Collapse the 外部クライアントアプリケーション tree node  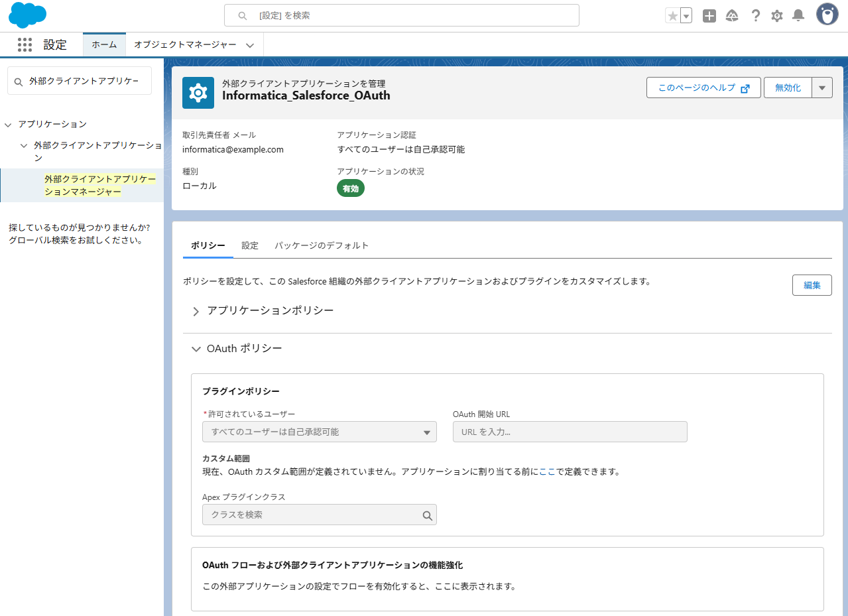click(24, 146)
